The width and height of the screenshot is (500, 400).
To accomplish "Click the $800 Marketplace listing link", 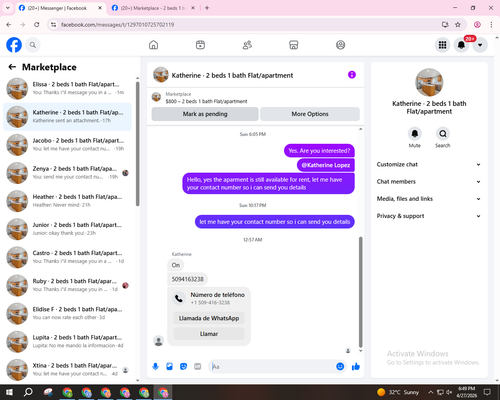I will pos(206,101).
